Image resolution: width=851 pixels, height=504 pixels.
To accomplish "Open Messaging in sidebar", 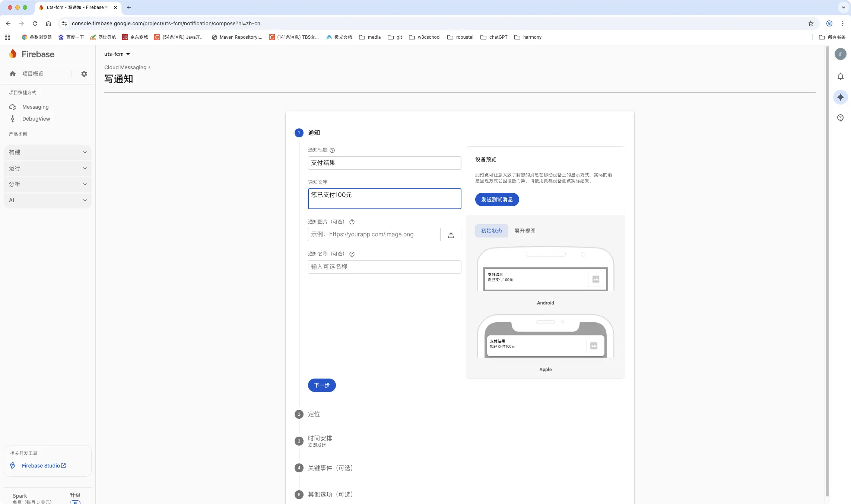I will click(x=35, y=107).
